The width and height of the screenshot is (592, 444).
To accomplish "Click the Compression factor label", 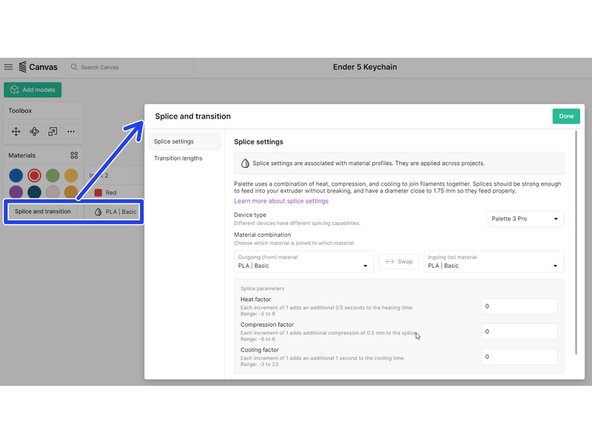I will click(x=267, y=325).
